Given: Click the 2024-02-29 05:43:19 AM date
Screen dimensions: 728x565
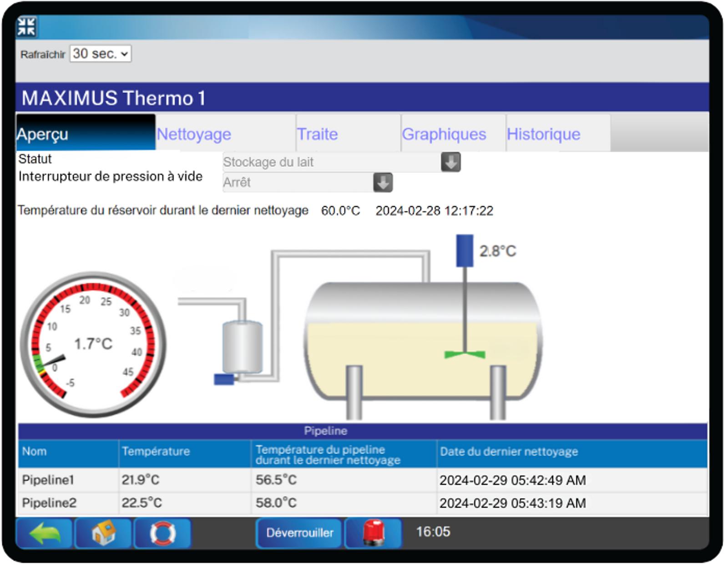Looking at the screenshot, I should point(513,504).
